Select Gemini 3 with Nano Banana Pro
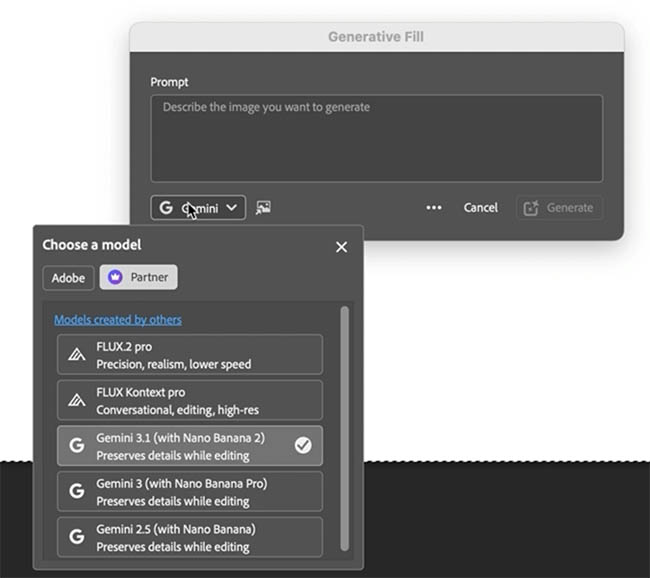Image resolution: width=650 pixels, height=578 pixels. (190, 491)
